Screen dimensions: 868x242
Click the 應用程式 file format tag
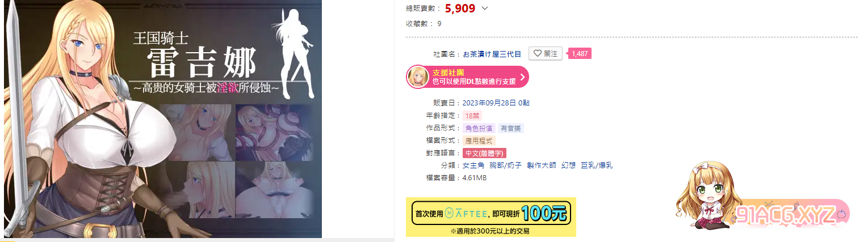point(480,141)
